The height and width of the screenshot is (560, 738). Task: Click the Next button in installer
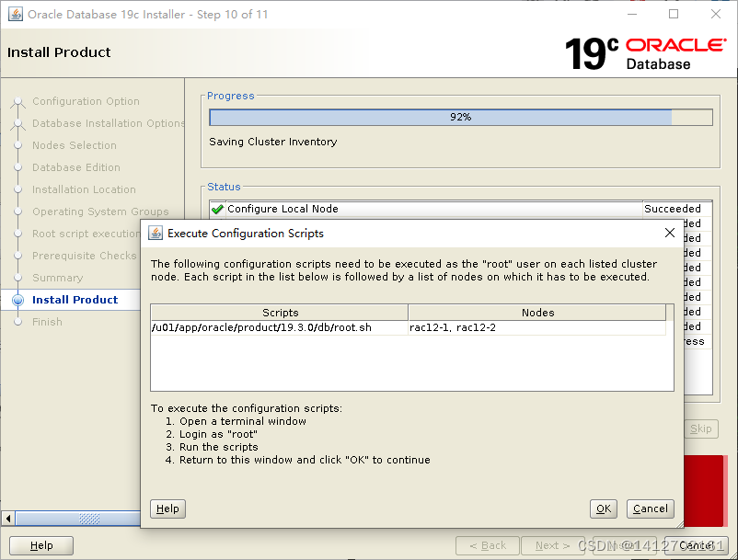[x=552, y=545]
